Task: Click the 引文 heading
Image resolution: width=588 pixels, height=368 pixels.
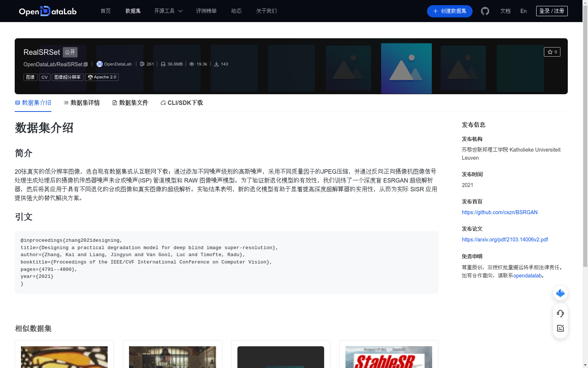Action: tap(24, 217)
